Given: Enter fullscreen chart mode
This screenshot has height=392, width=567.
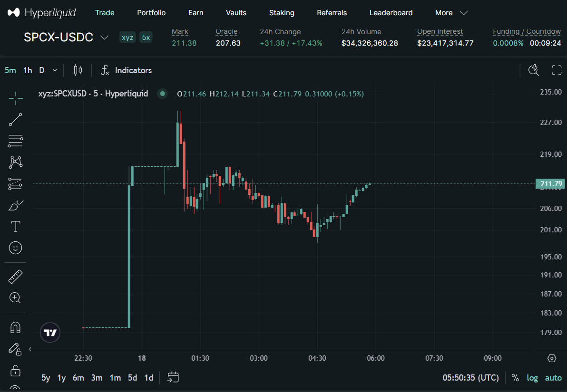Looking at the screenshot, I should click(557, 70).
